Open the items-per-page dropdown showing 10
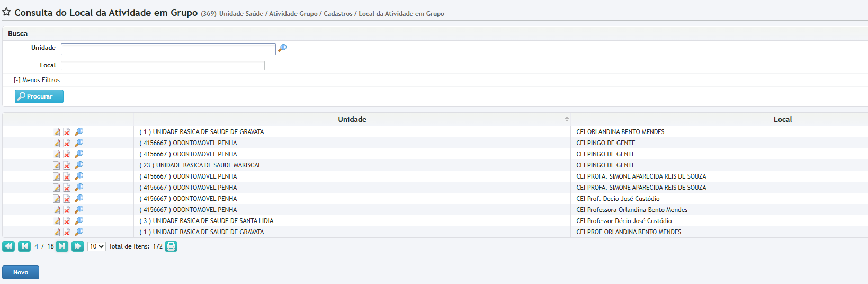This screenshot has width=868, height=284. point(96,246)
